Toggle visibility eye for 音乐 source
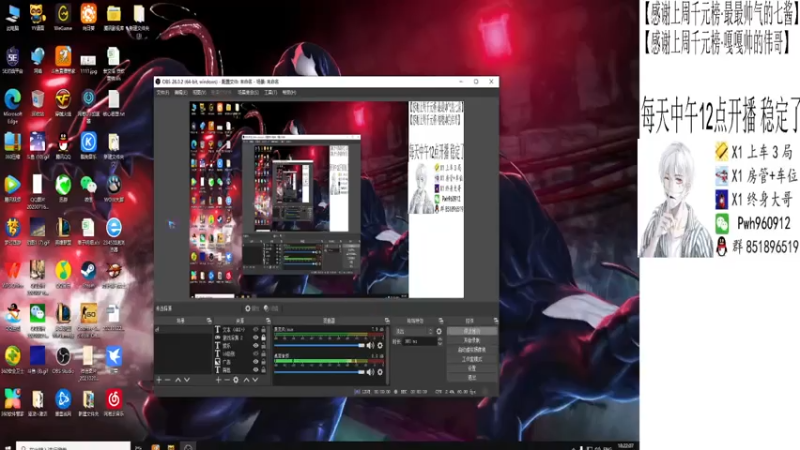This screenshot has width=800, height=450. [256, 346]
